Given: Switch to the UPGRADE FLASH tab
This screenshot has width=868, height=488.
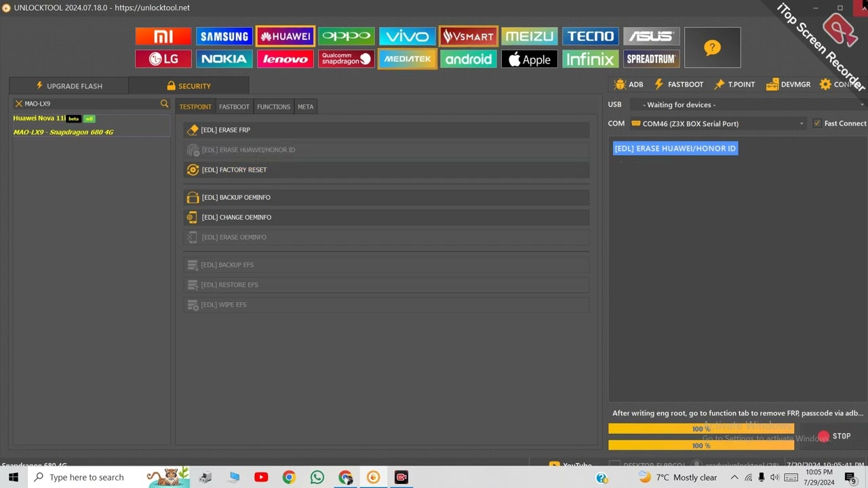Looking at the screenshot, I should [x=68, y=86].
